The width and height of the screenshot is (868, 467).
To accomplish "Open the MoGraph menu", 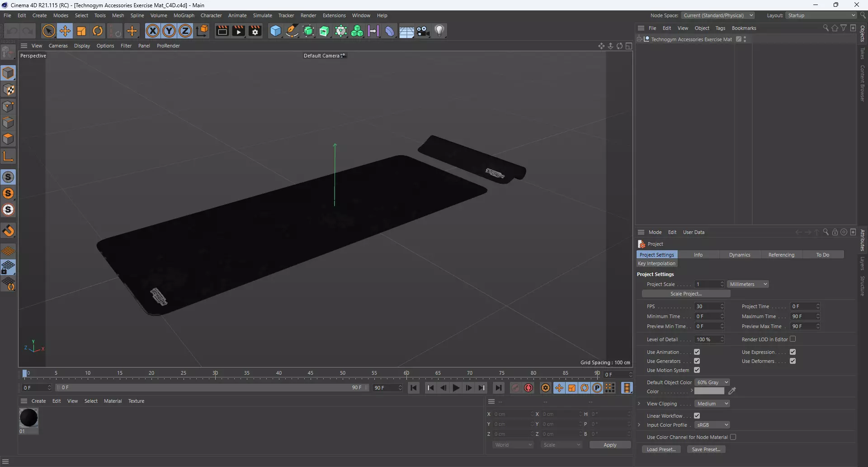I will (184, 15).
